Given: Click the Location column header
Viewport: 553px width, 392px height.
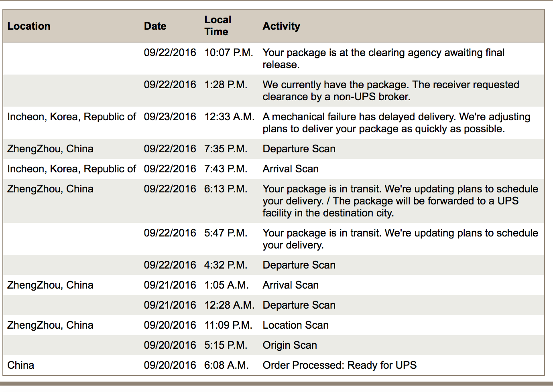Looking at the screenshot, I should point(29,26).
